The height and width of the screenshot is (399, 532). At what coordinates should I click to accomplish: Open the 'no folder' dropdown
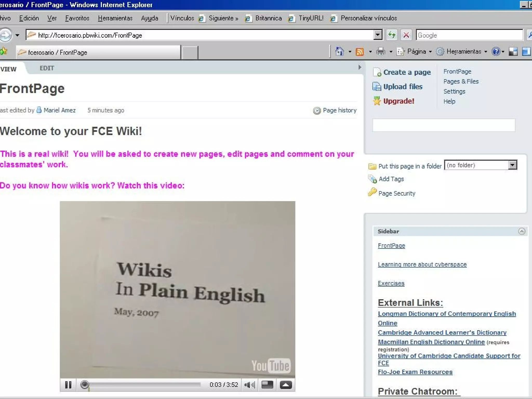coord(512,165)
